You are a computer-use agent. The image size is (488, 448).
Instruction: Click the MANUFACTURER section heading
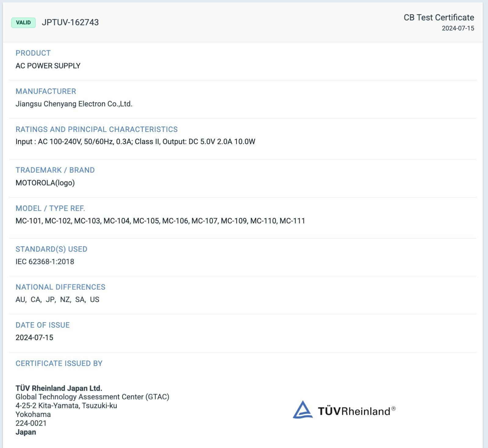pyautogui.click(x=46, y=91)
